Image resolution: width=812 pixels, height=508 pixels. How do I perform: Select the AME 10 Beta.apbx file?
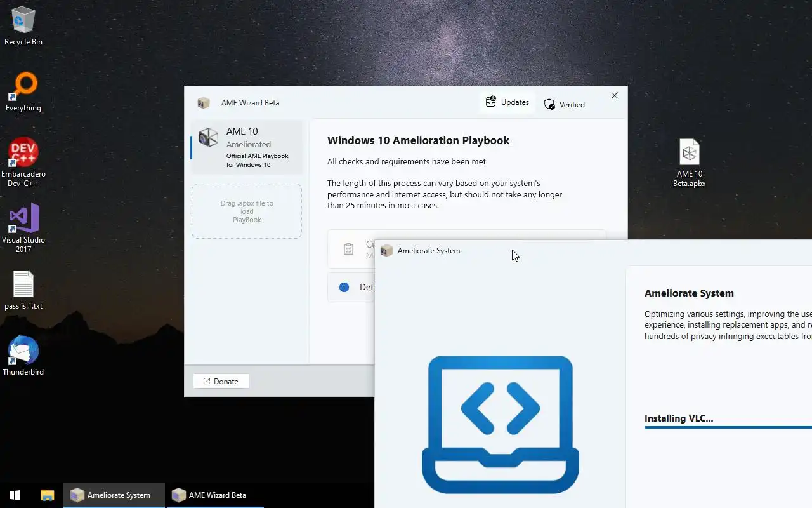(689, 163)
